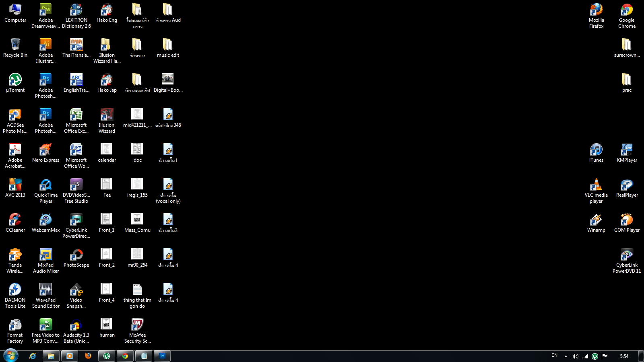Open the volume control in system tray
644x362 pixels.
[x=576, y=356]
